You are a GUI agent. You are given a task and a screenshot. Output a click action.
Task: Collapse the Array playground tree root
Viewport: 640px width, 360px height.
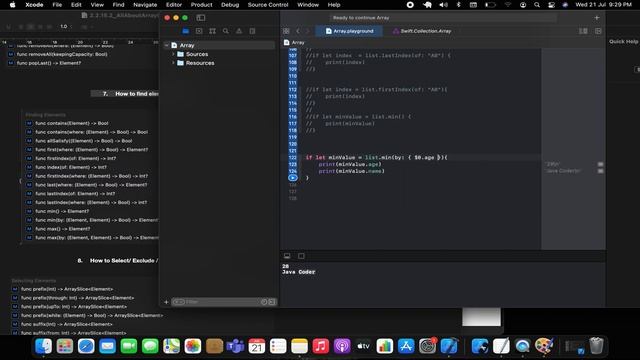point(167,45)
